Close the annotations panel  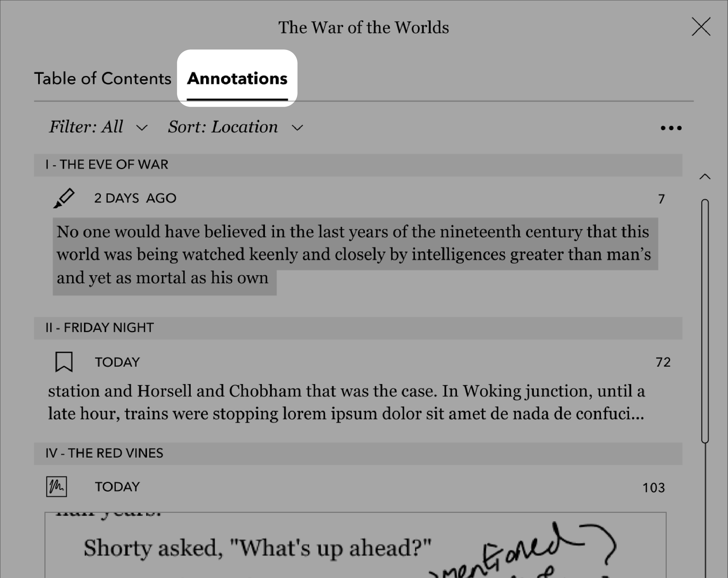click(701, 26)
